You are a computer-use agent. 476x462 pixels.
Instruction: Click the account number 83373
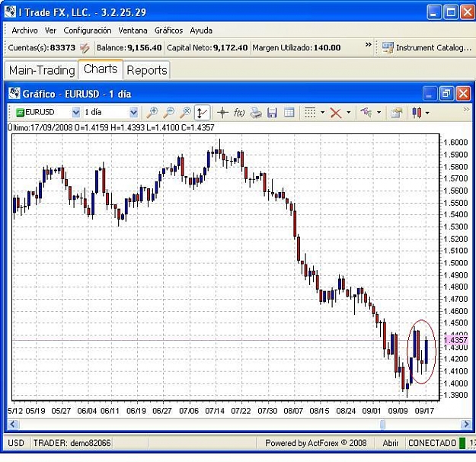pyautogui.click(x=62, y=48)
